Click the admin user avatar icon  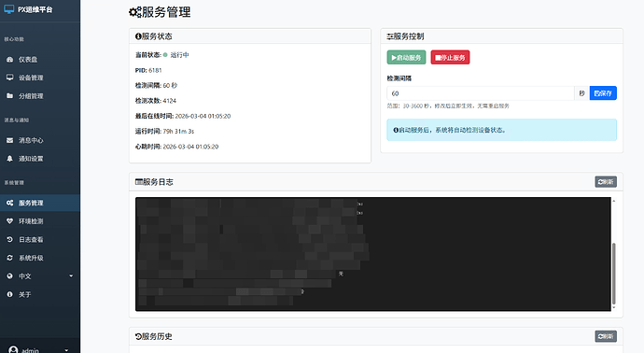click(14, 350)
